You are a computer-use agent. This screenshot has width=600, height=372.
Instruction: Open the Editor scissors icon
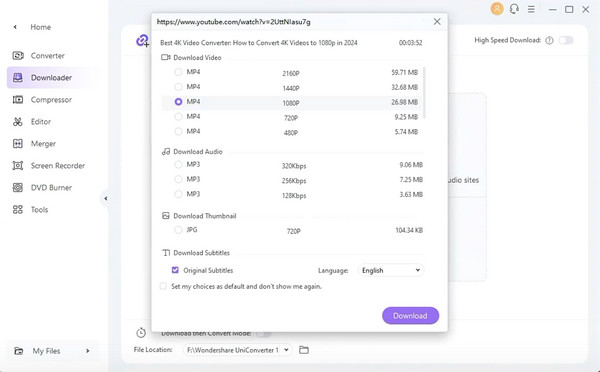click(x=18, y=122)
